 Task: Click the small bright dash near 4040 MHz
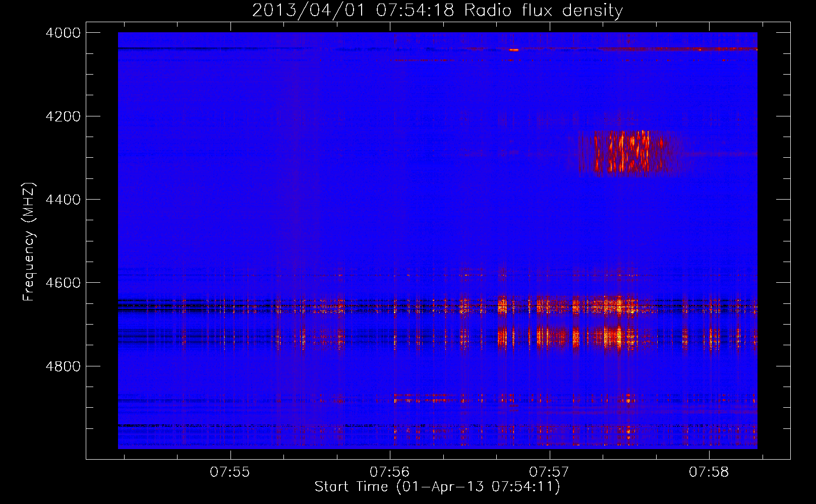click(x=514, y=50)
